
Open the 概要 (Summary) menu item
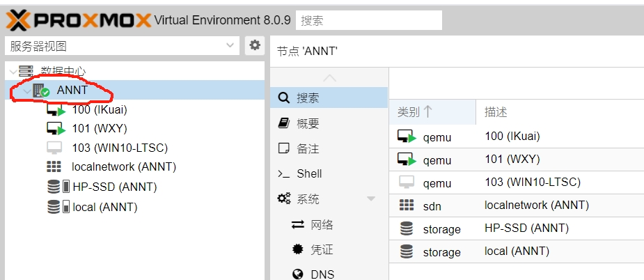click(329, 123)
